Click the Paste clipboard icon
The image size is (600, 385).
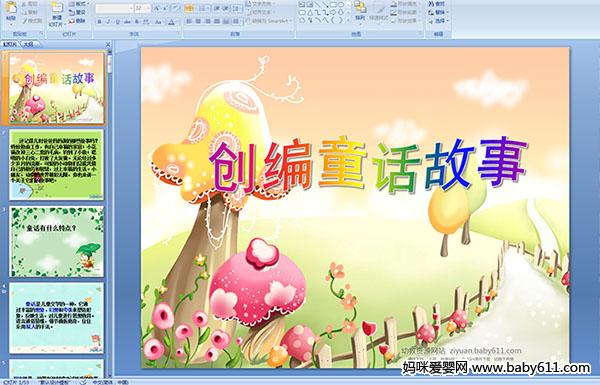(x=11, y=7)
